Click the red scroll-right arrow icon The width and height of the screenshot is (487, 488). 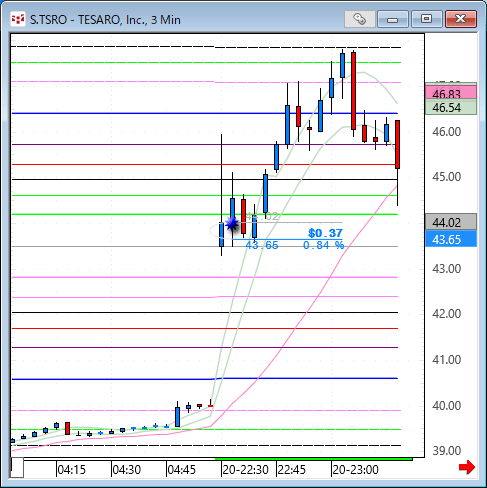467,467
